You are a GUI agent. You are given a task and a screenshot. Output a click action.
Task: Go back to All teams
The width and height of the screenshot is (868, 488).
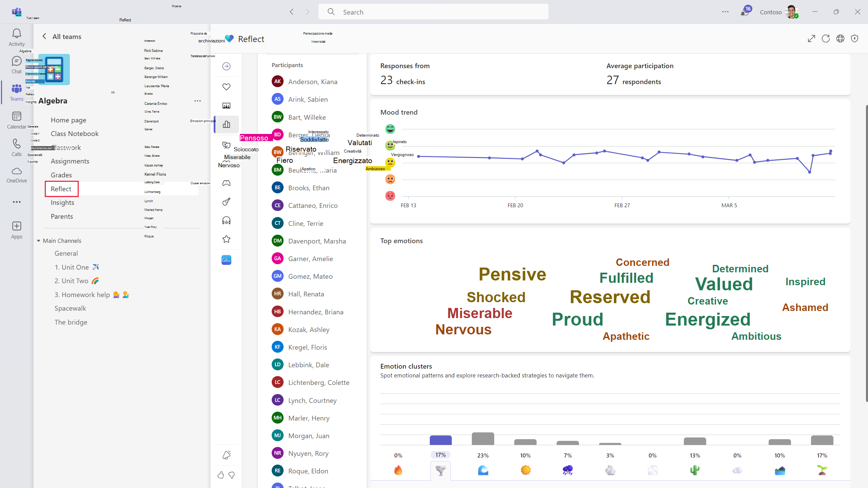click(61, 37)
